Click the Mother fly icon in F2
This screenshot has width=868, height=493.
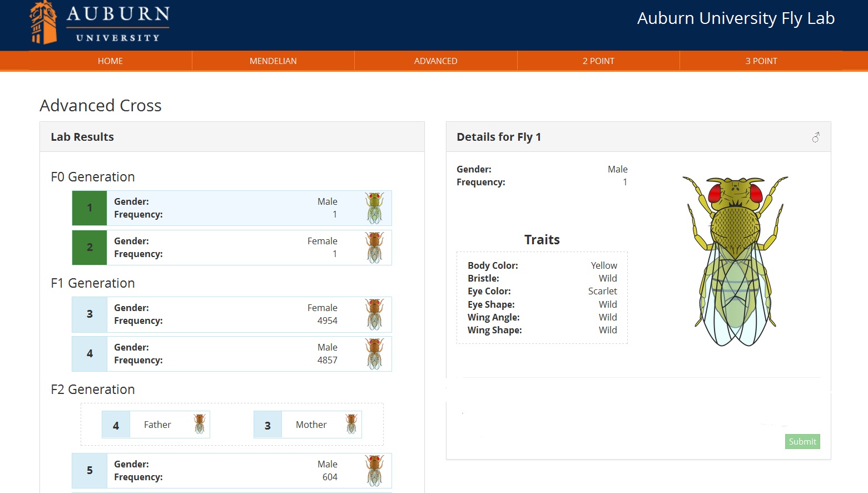point(351,425)
